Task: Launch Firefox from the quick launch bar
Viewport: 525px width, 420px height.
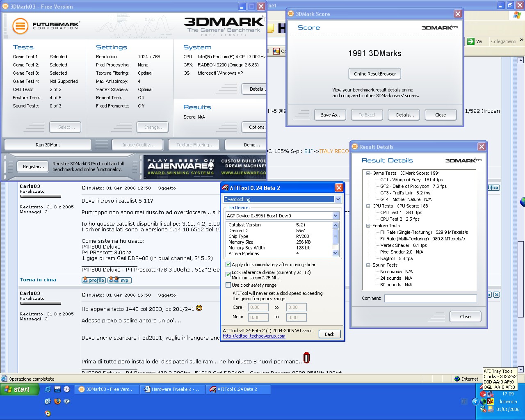Action: (57, 401)
